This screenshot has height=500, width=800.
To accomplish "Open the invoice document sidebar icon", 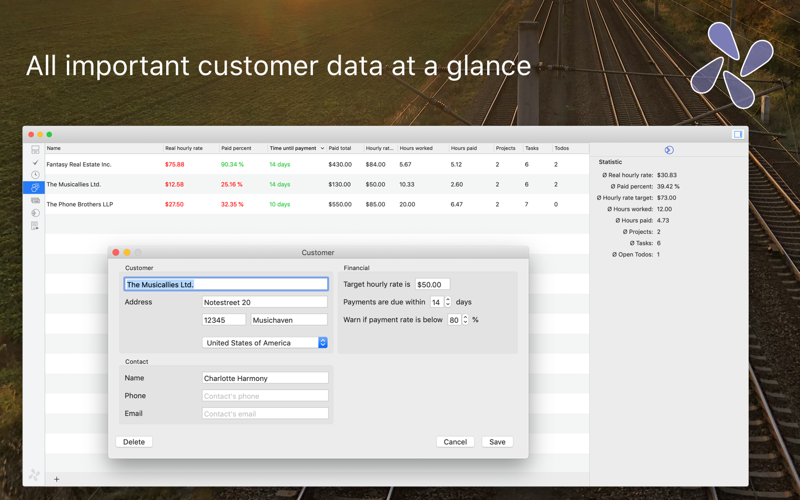I will click(x=35, y=226).
